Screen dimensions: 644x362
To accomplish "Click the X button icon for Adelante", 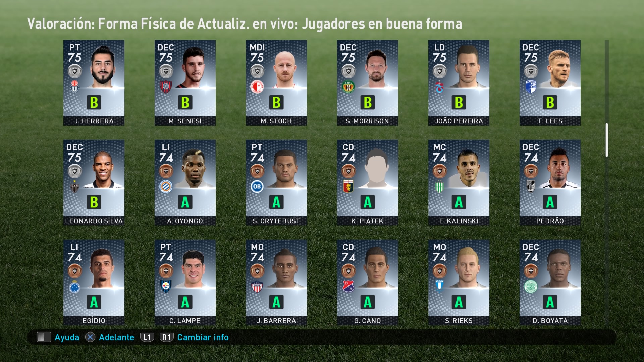I will (90, 337).
